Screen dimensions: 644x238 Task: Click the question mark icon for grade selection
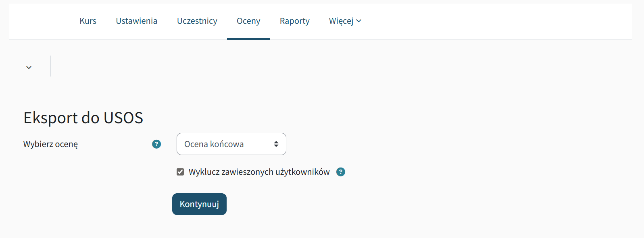pos(156,144)
